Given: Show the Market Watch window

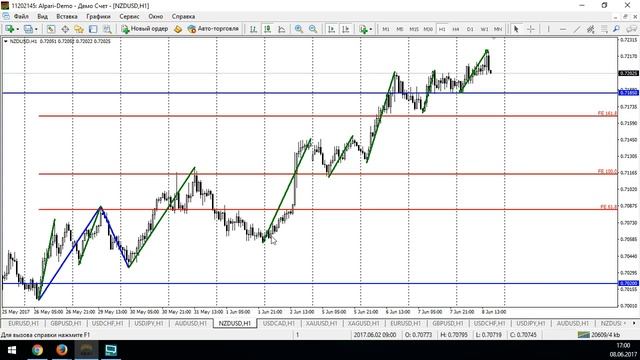Looking at the screenshot, I should 51,29.
